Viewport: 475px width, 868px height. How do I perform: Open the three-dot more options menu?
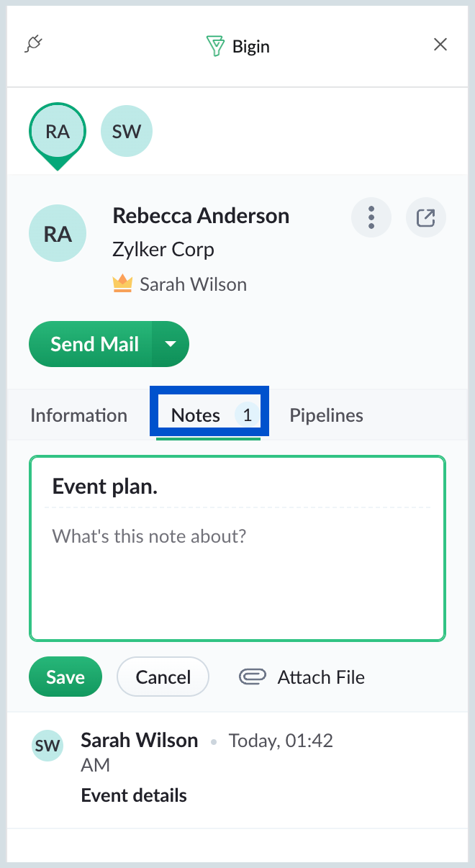pos(371,217)
